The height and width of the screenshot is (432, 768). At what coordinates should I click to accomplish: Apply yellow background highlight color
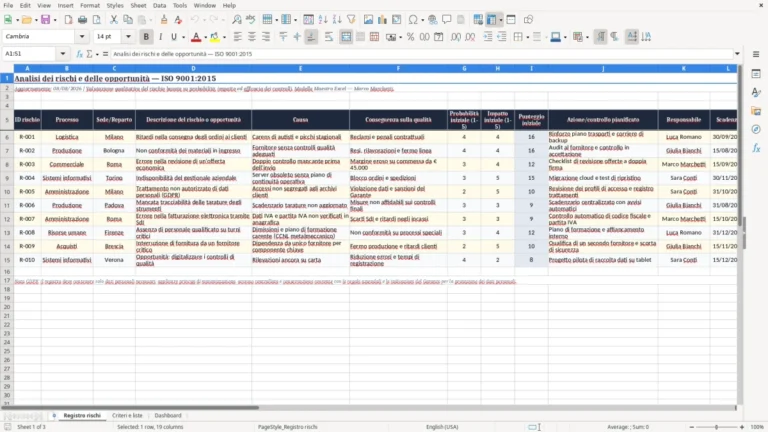215,37
